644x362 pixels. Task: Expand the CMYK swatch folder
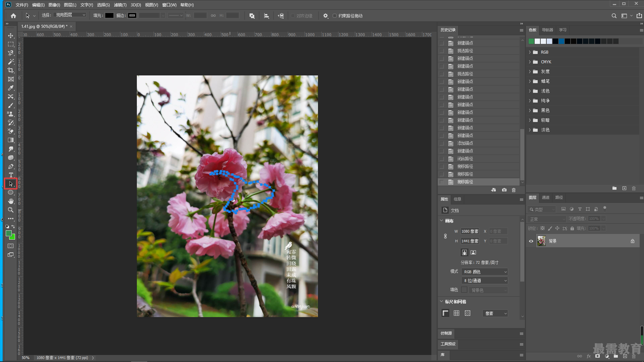[x=530, y=62]
